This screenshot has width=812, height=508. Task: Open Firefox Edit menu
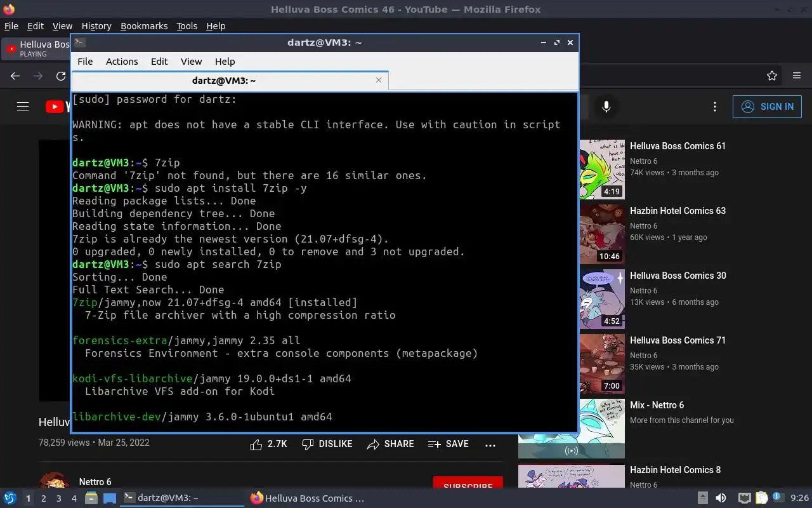coord(36,26)
